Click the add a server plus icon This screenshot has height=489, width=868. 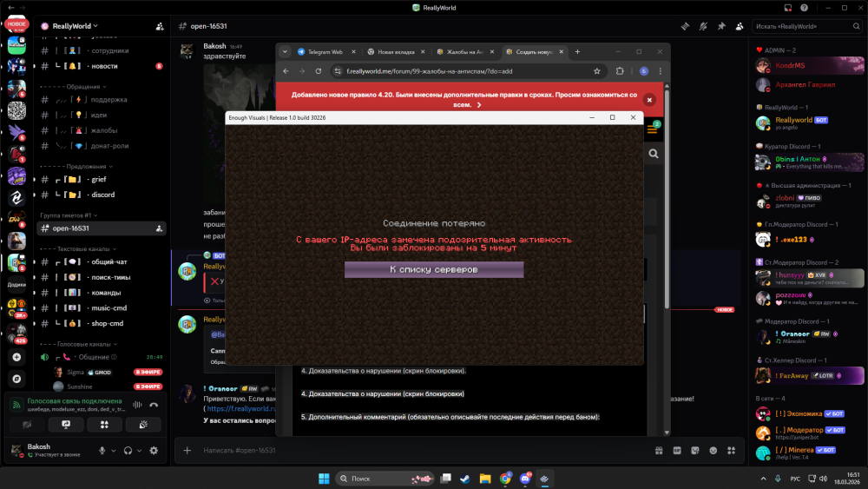(x=16, y=357)
